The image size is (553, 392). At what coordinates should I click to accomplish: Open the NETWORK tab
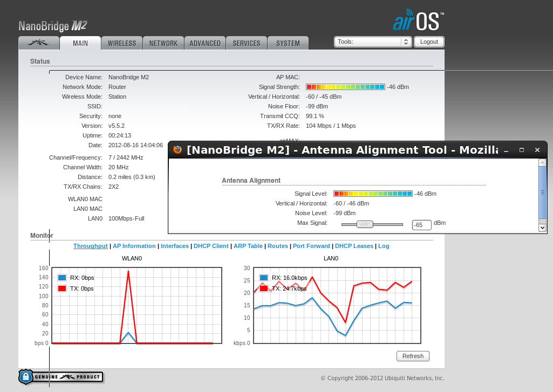pos(163,43)
